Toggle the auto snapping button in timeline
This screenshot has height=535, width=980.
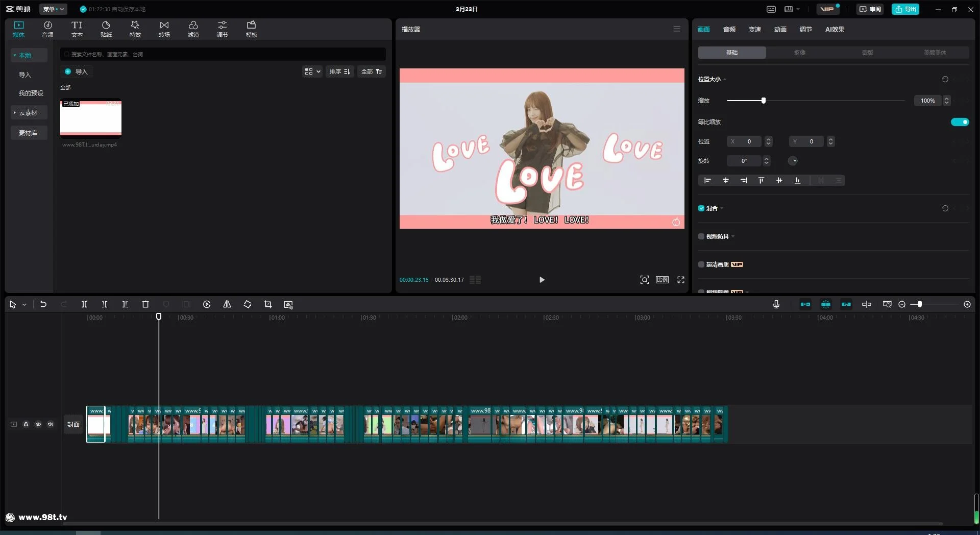[826, 304]
